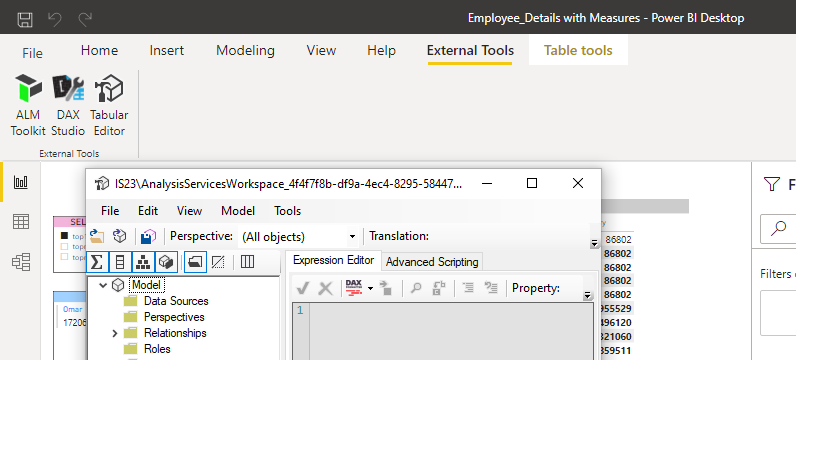819x460 pixels.
Task: Select the Model node in tree
Action: click(x=146, y=285)
